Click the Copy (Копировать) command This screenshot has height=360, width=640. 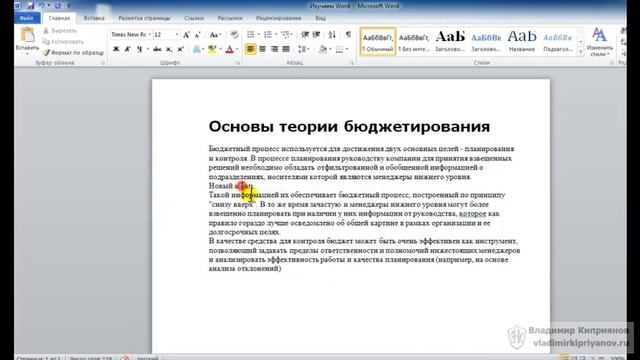pos(63,42)
